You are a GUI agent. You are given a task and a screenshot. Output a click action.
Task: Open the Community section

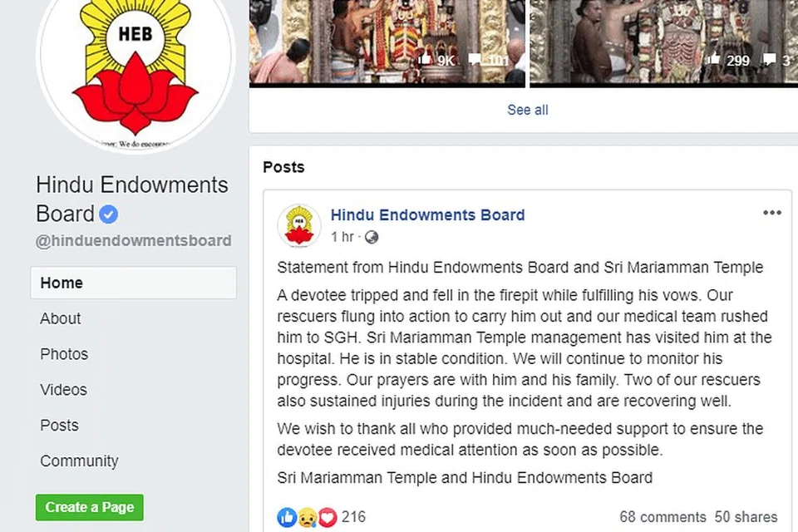tap(80, 461)
